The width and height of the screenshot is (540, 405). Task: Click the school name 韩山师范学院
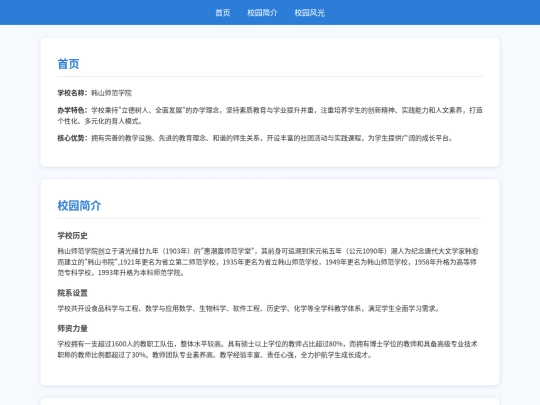[111, 93]
